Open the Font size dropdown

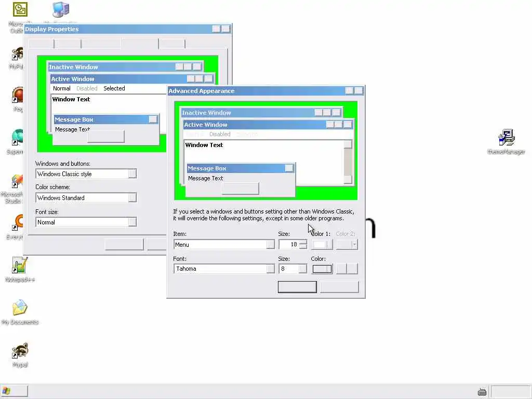pyautogui.click(x=132, y=222)
